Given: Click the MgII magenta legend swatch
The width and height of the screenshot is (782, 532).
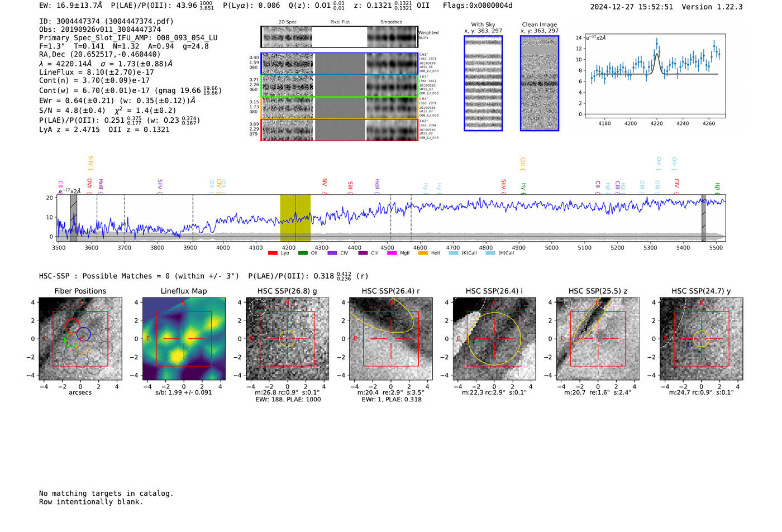Looking at the screenshot, I should (x=392, y=253).
